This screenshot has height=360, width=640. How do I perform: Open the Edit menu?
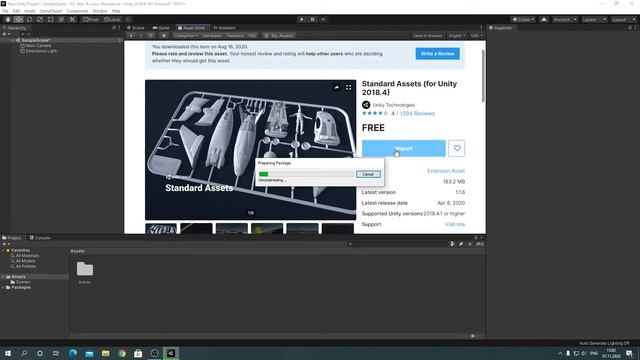coord(16,11)
